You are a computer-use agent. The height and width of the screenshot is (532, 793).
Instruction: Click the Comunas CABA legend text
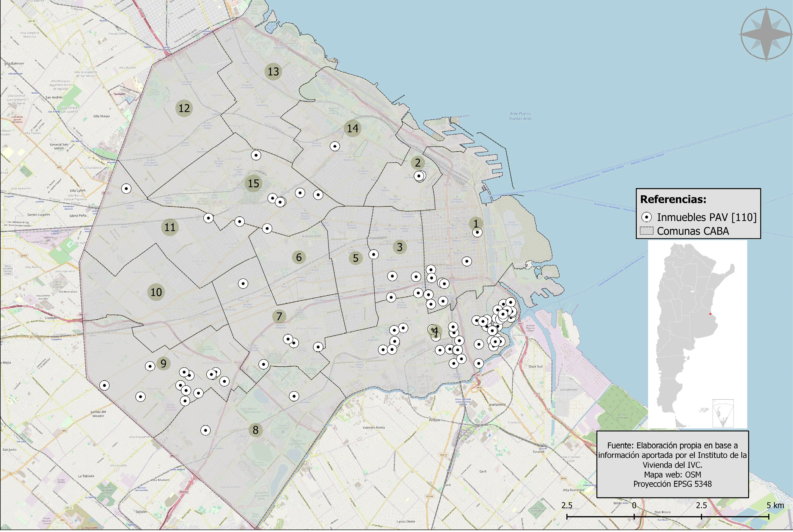(x=693, y=231)
